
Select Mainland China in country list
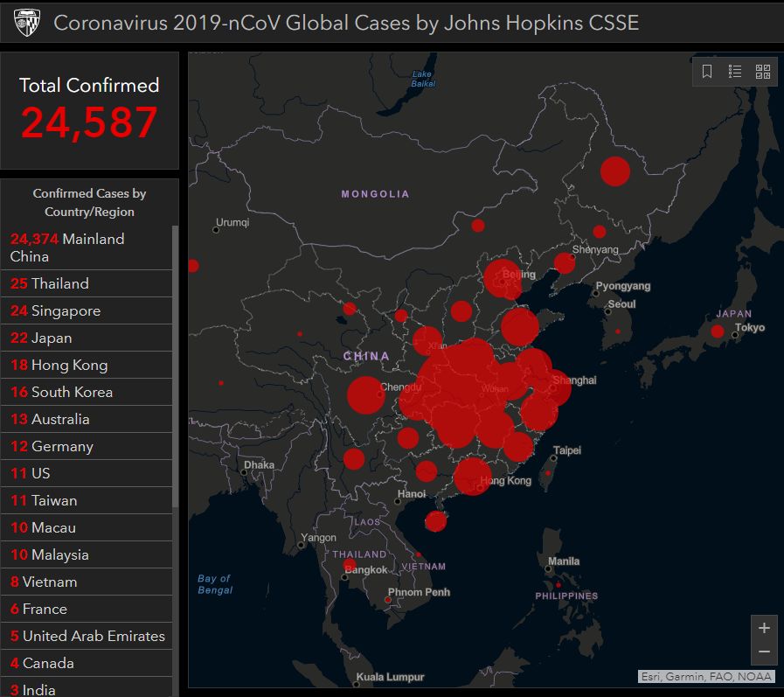pos(86,247)
